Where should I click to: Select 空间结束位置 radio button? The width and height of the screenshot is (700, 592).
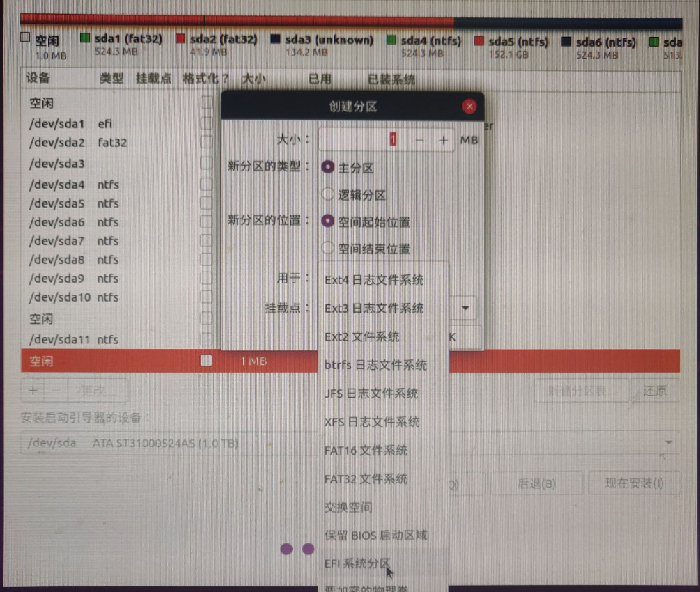327,248
